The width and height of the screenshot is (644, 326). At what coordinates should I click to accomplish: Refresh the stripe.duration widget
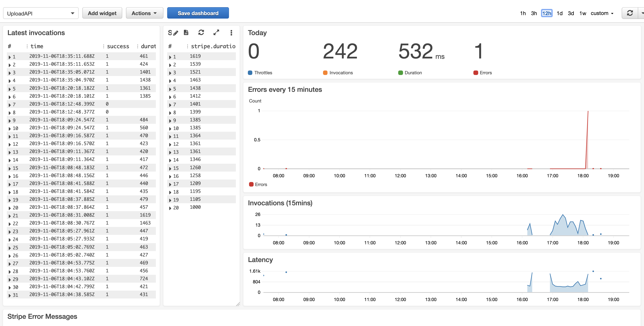(201, 32)
